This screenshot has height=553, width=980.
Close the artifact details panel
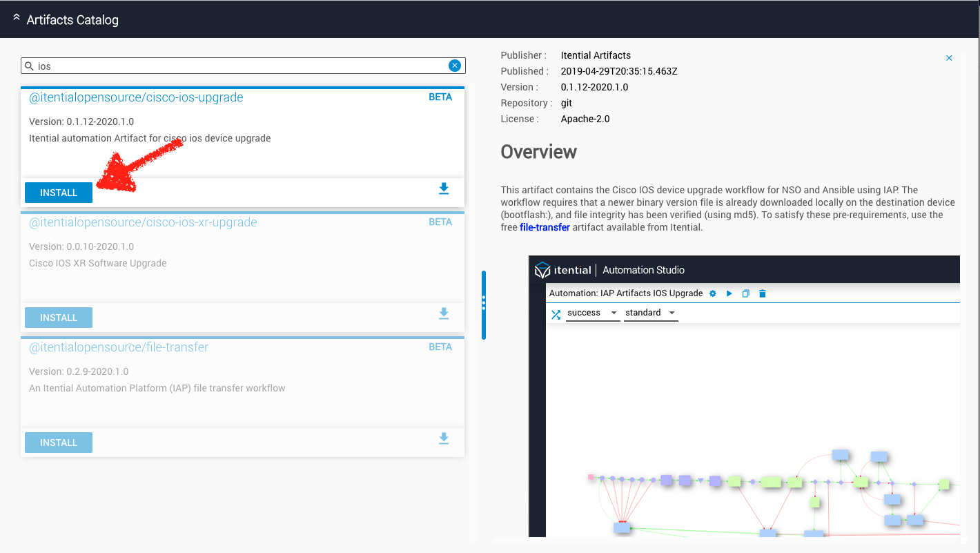pyautogui.click(x=949, y=58)
